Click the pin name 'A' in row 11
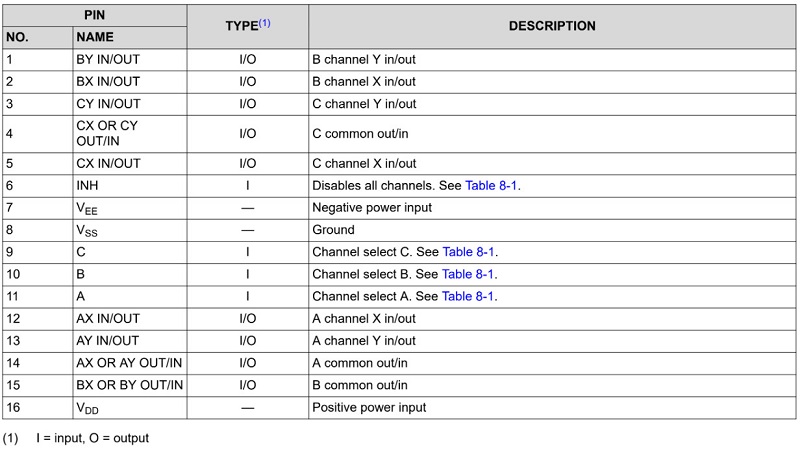This screenshot has height=451, width=800. coord(81,296)
